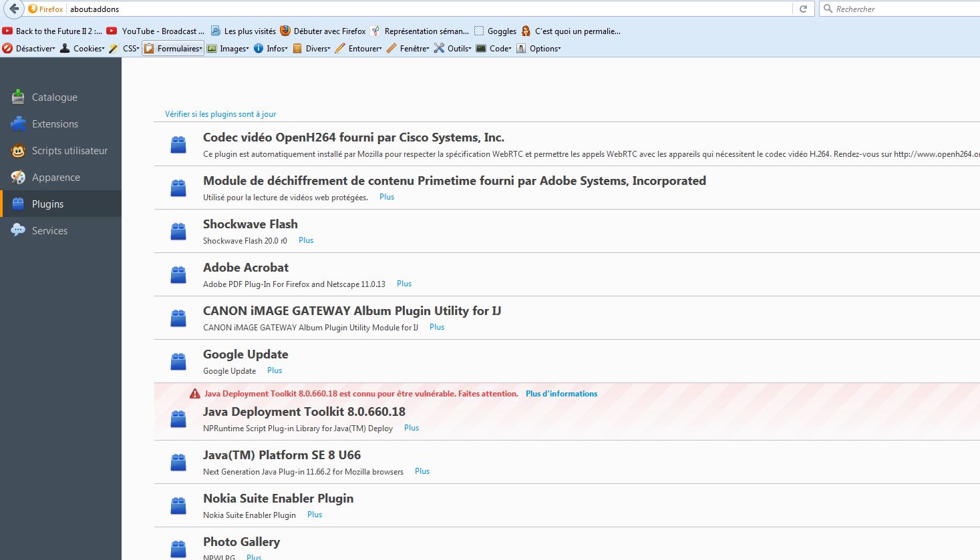Click the Firefox back arrow button
The height and width of the screenshot is (560, 980).
[14, 9]
